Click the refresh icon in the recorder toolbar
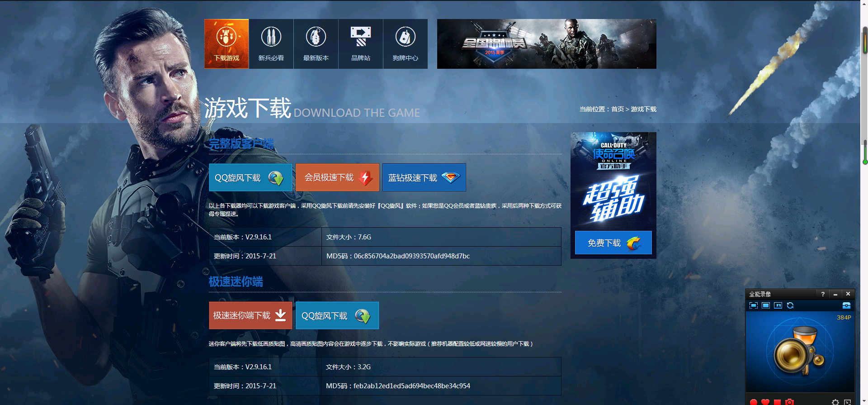Viewport: 868px width, 405px height. [x=790, y=305]
